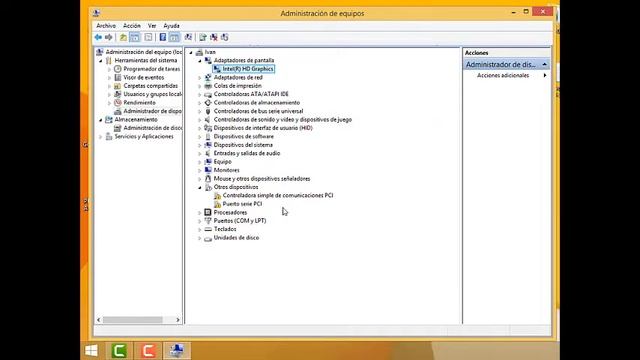Click the Uninstall device toolbar icon
The image size is (640, 360).
pos(213,38)
